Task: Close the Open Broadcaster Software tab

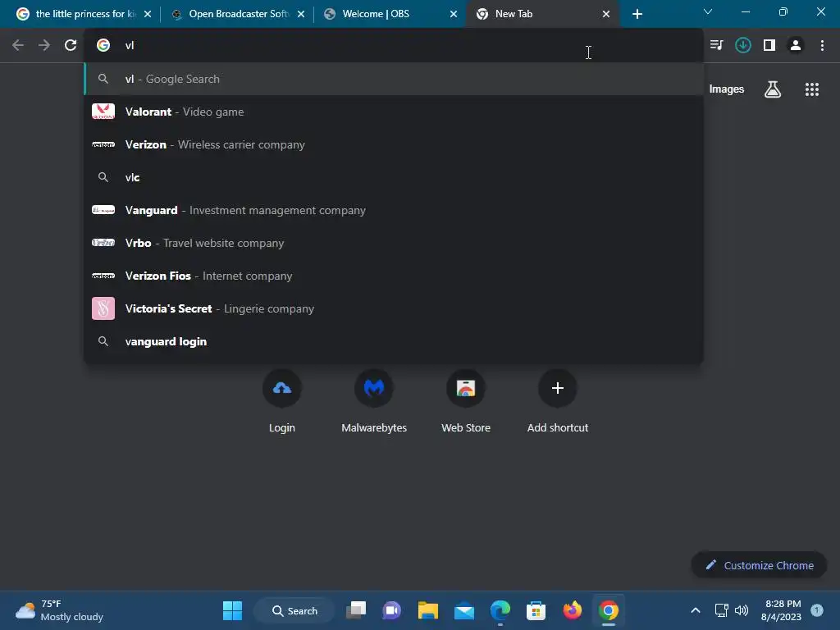Action: click(300, 14)
